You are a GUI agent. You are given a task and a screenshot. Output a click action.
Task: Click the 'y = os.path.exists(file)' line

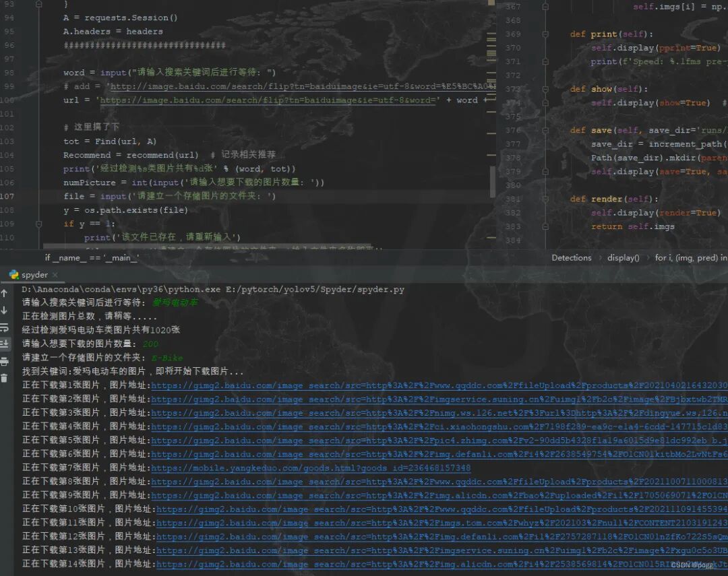125,210
